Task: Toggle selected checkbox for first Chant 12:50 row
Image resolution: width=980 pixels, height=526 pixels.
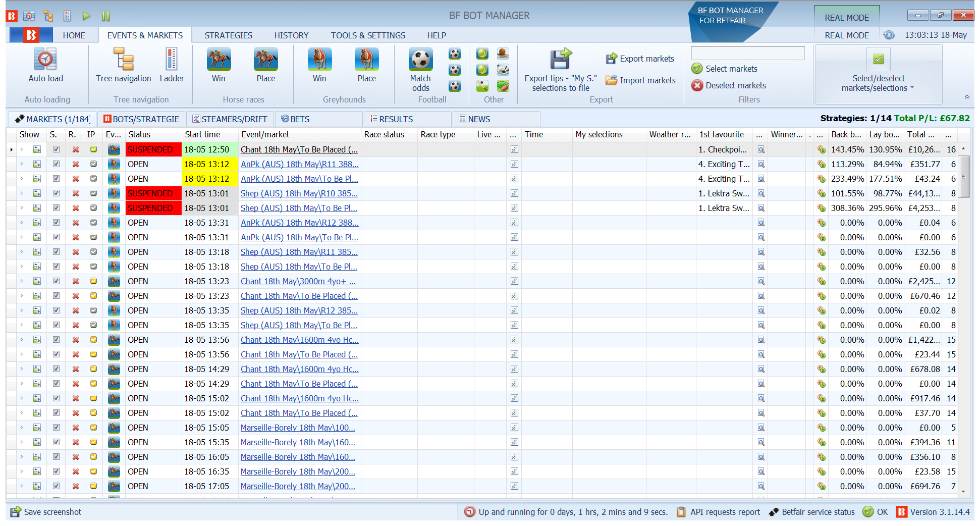Action: coord(56,149)
